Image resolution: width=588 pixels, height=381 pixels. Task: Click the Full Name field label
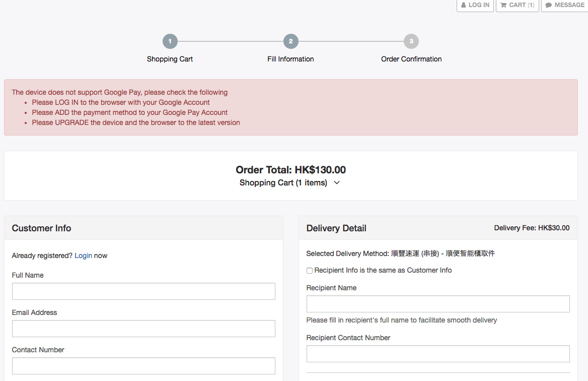point(28,275)
